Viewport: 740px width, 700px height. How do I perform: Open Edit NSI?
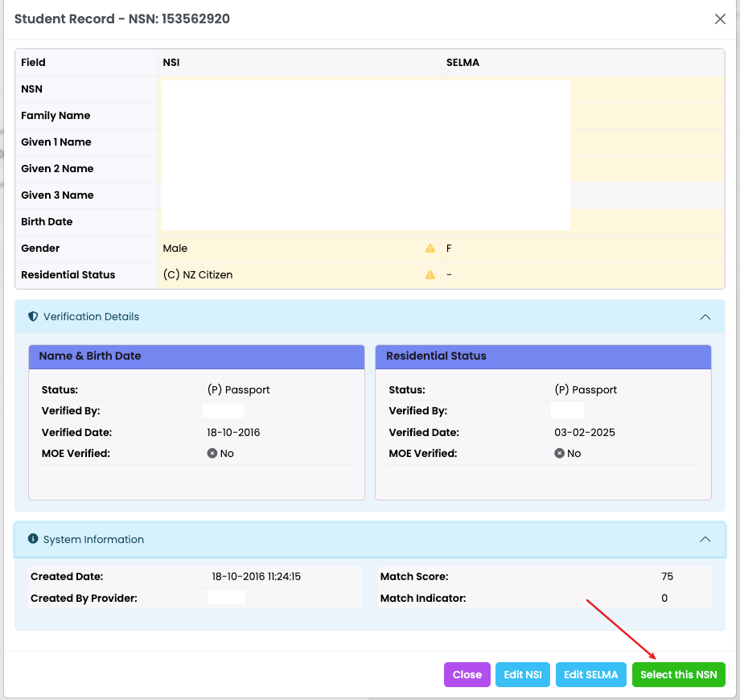523,674
